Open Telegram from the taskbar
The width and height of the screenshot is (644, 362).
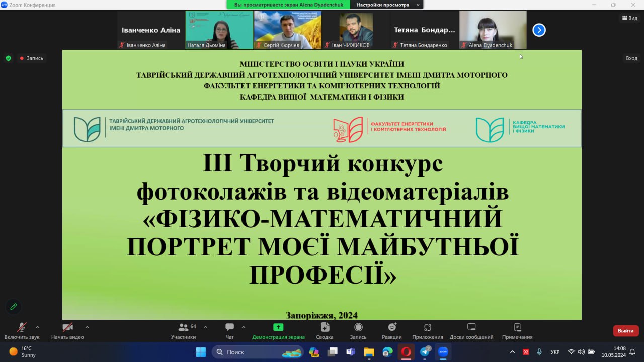pos(425,352)
